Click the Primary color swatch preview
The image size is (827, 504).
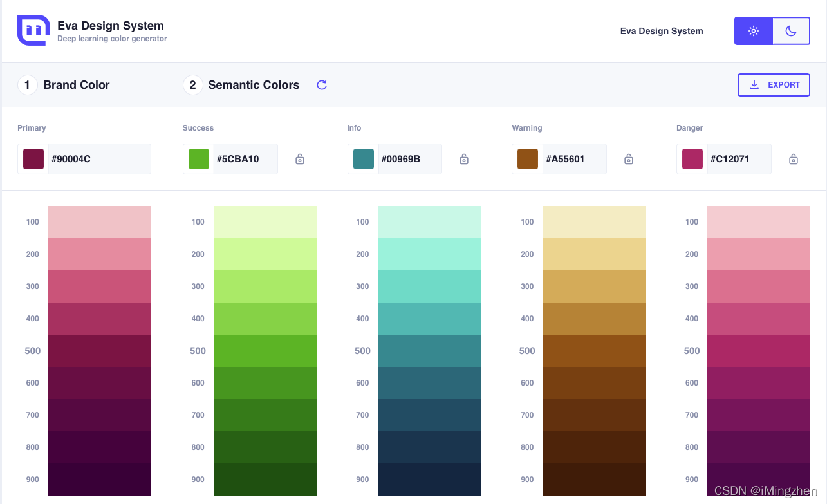coord(33,159)
